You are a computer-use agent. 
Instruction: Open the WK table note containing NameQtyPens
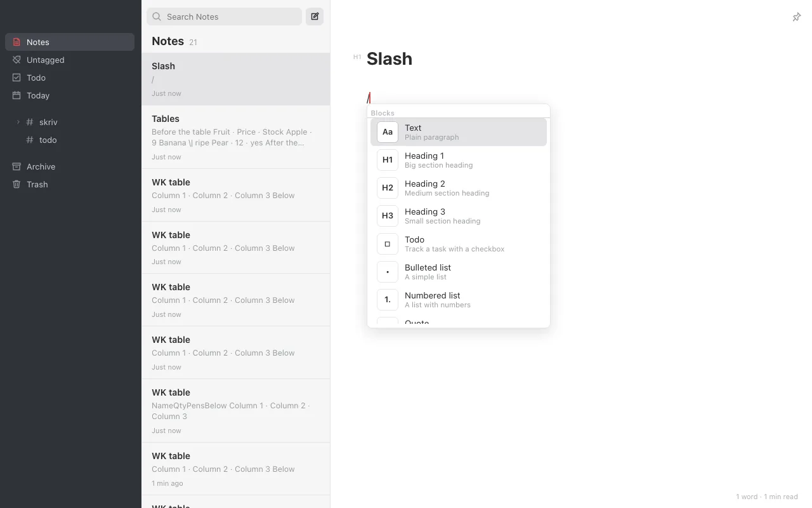[x=235, y=411]
